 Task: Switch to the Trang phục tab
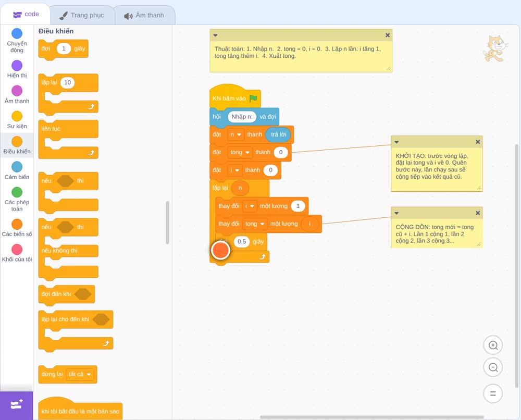[81, 15]
